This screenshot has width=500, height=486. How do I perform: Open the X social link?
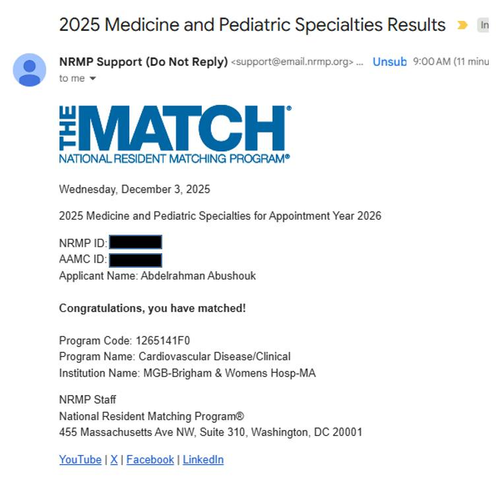pos(114,459)
